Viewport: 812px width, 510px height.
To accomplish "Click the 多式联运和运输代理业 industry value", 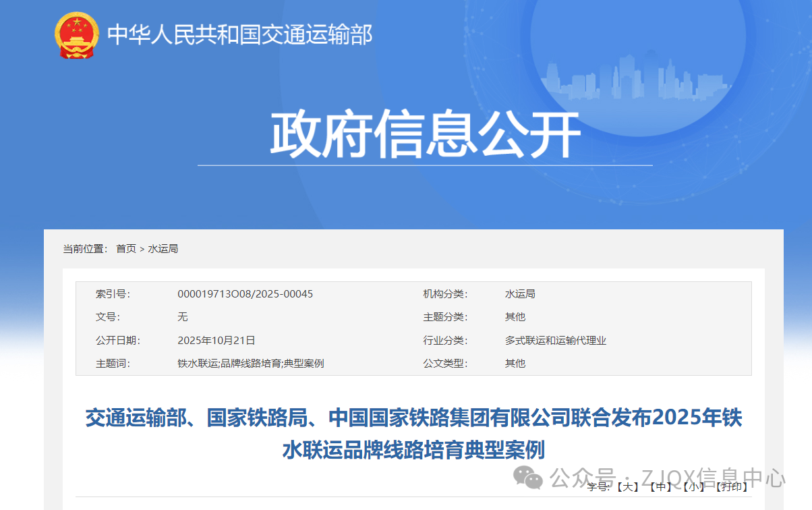I will pyautogui.click(x=556, y=341).
